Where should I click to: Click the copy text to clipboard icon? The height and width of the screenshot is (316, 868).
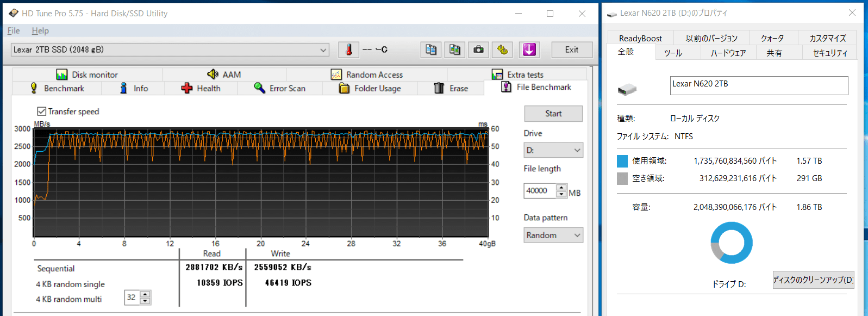tap(431, 49)
